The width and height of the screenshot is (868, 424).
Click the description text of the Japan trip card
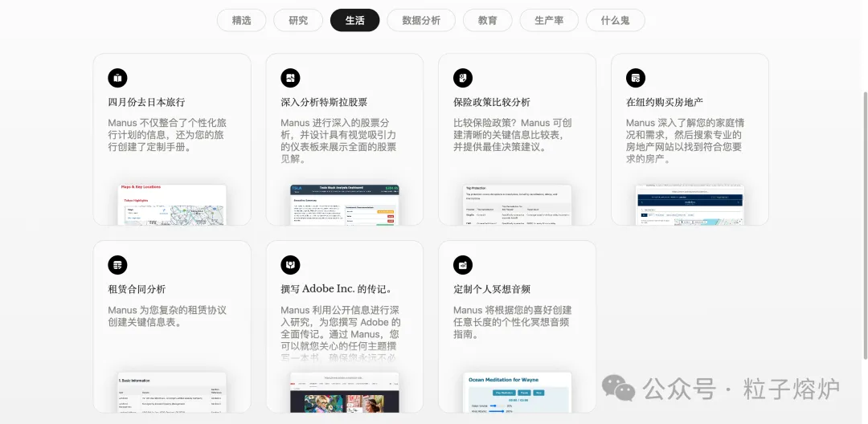click(x=167, y=135)
